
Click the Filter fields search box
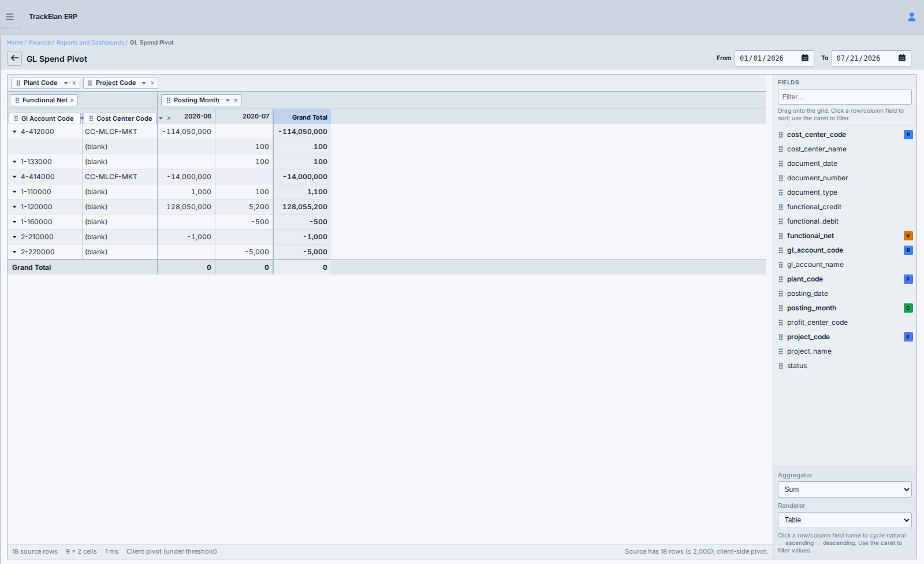(x=844, y=97)
